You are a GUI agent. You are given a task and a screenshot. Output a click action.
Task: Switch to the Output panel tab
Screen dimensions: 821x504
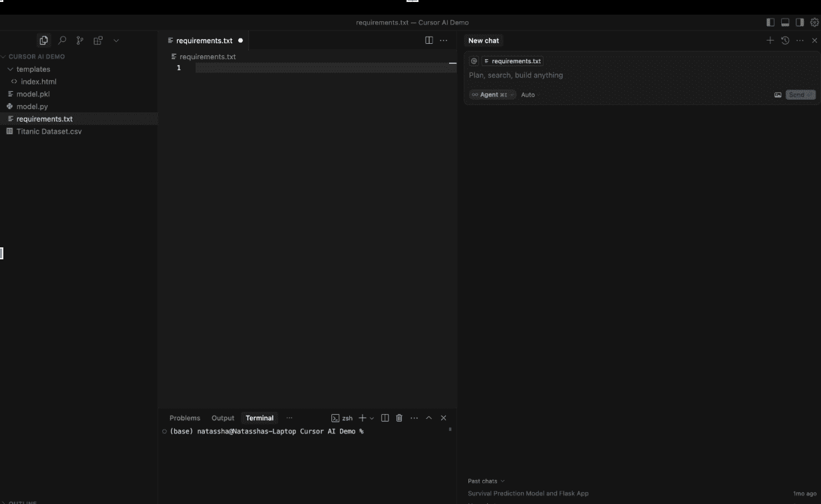pos(223,418)
